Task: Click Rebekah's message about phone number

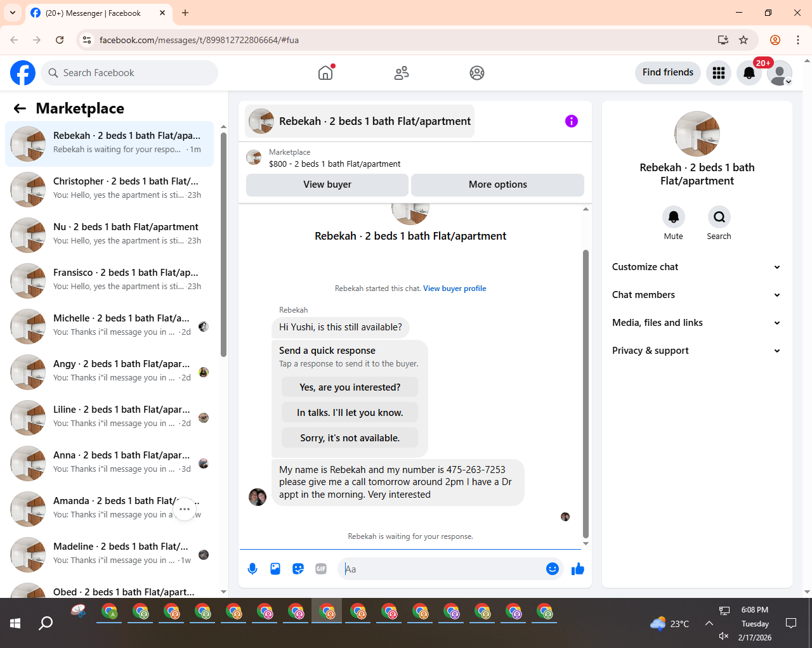Action: click(398, 483)
